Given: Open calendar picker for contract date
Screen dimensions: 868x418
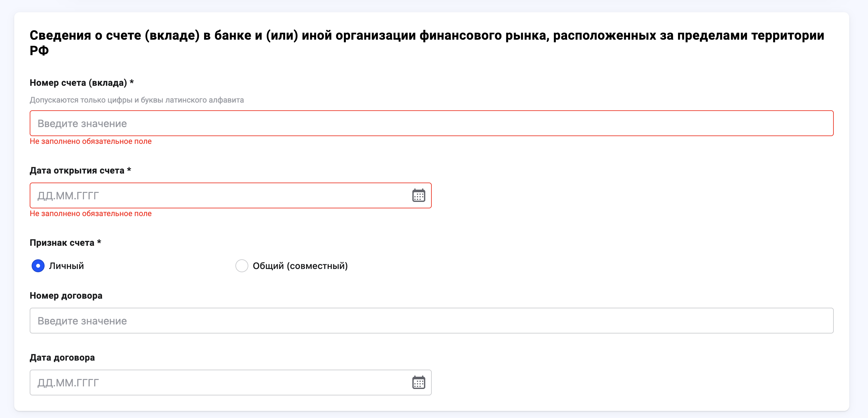Looking at the screenshot, I should pos(418,383).
